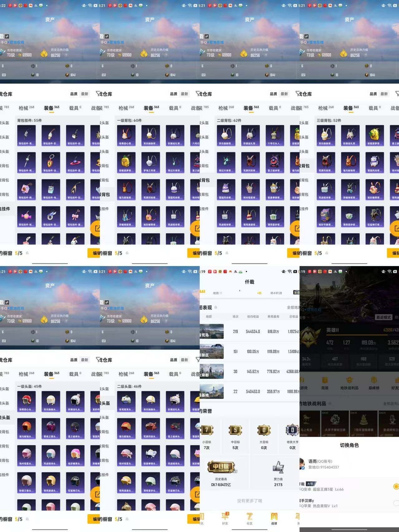Toggle the lock beside 橱窗 5/5 in 背包挂件 panel

click(x=27, y=253)
